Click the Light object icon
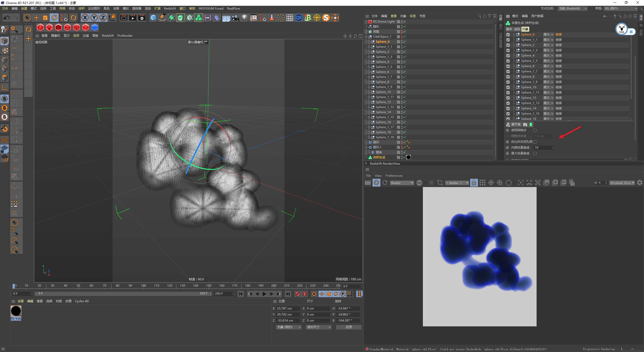The width and height of the screenshot is (644, 352). tap(244, 18)
